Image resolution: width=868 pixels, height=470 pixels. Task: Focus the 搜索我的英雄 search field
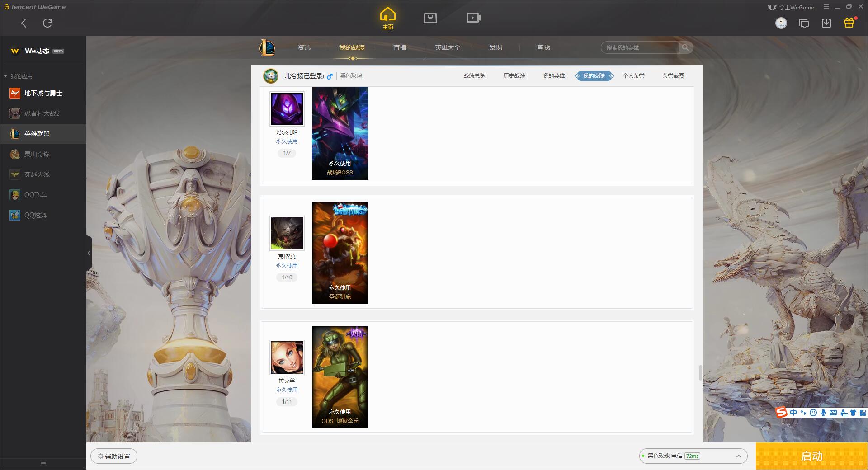pos(640,47)
